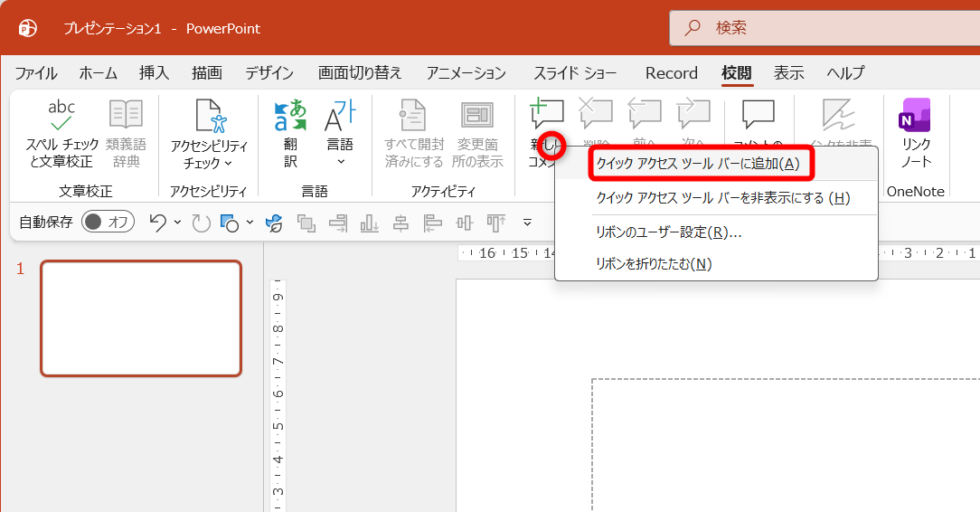Open the ヘルプ tab
This screenshot has width=980, height=512.
tap(845, 73)
